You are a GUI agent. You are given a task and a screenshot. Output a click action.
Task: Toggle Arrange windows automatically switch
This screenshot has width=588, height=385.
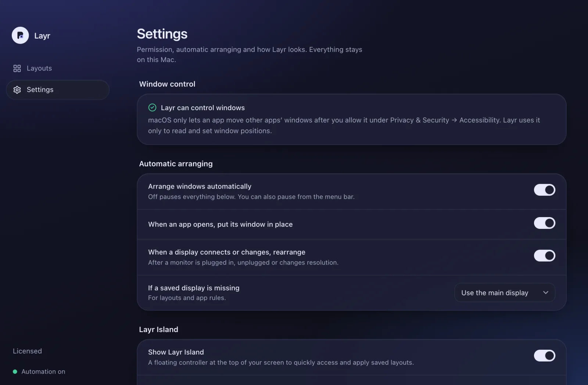coord(544,190)
